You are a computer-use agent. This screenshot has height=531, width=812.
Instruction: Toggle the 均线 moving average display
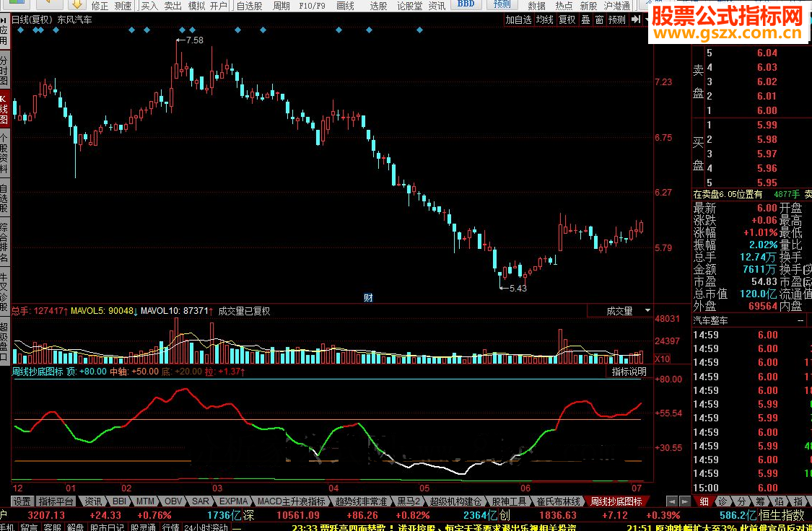click(x=544, y=20)
